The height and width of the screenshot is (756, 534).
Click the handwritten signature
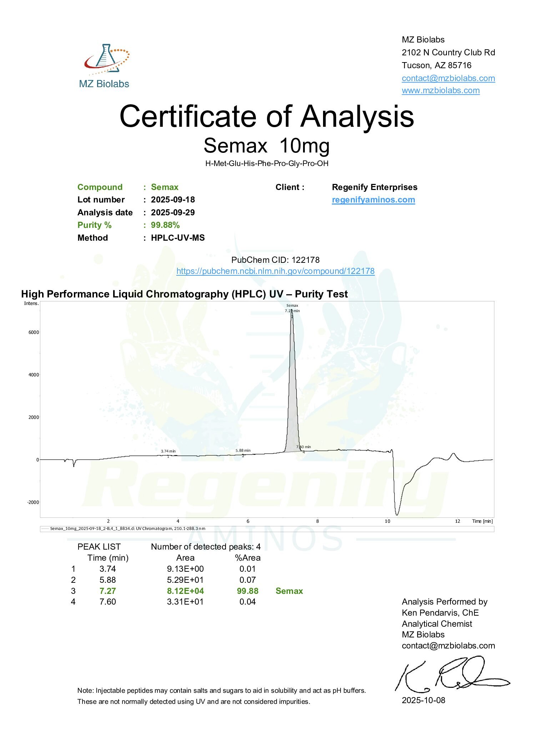click(452, 674)
